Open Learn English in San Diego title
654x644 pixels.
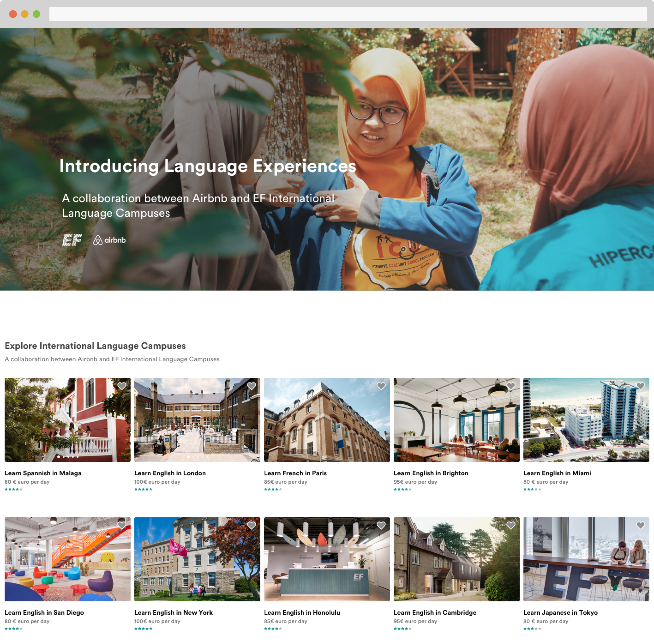coord(44,612)
